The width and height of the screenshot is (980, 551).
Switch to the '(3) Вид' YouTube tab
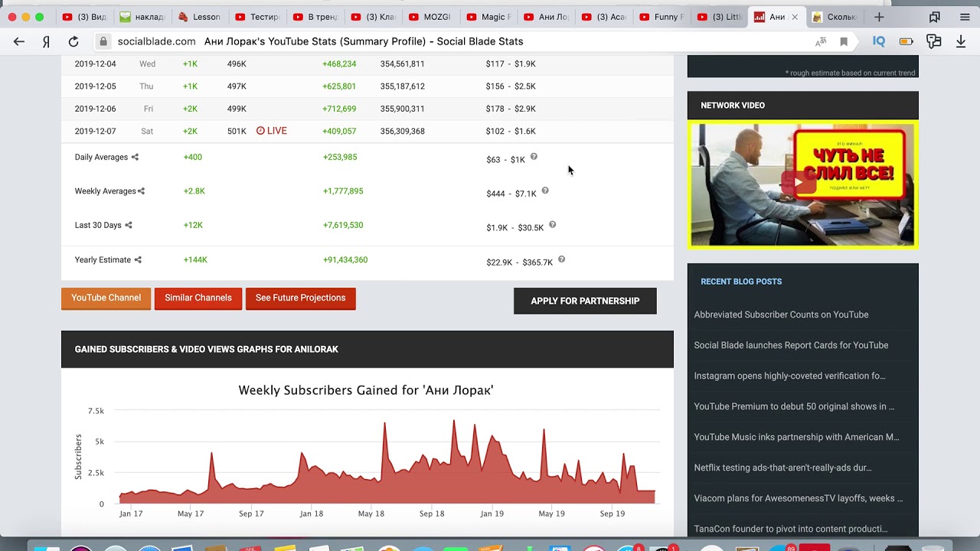click(84, 17)
